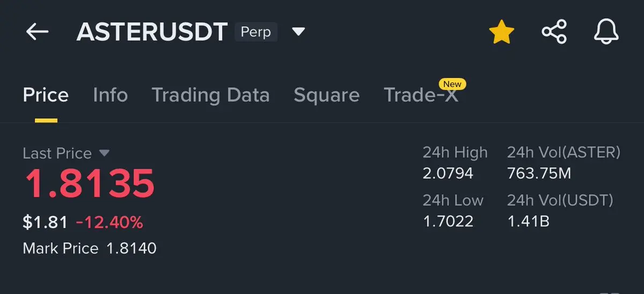Select the Price tab

coord(46,95)
